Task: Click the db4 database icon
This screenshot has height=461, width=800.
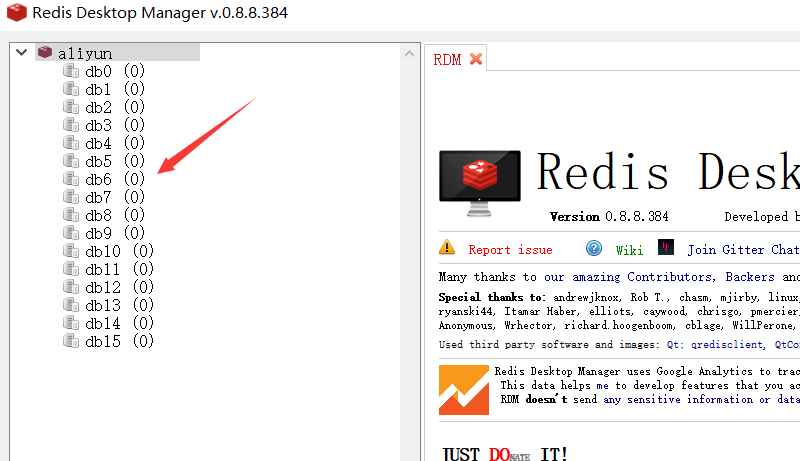Action: tap(71, 143)
